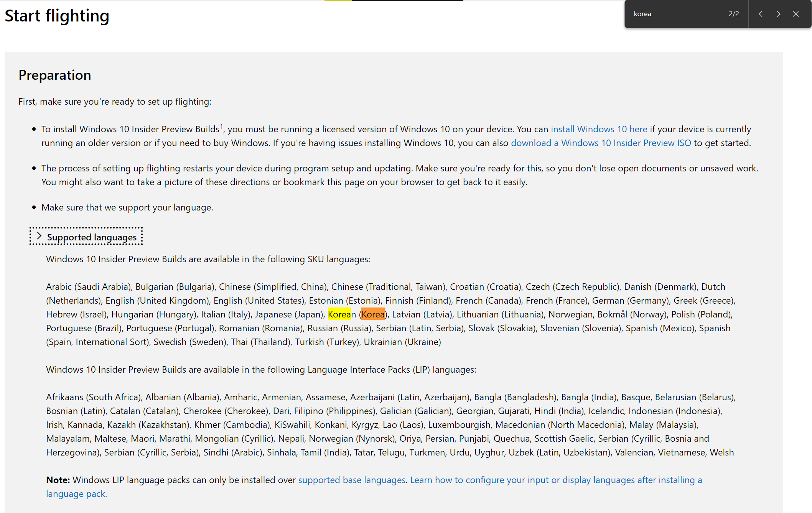Click text Japanese (Japan)

289,314
